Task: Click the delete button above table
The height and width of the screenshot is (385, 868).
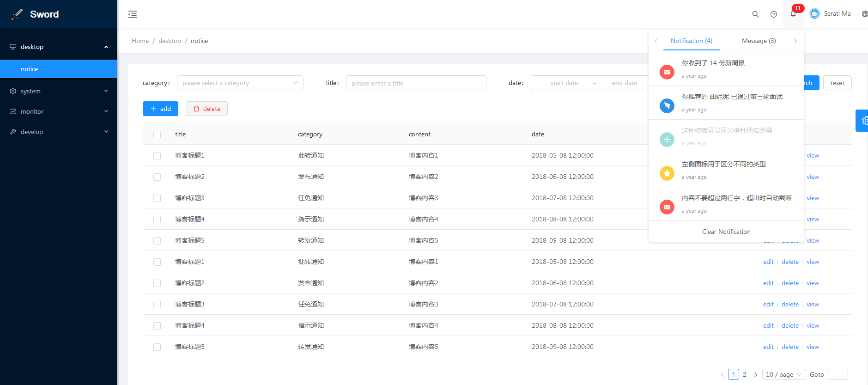Action: point(206,109)
